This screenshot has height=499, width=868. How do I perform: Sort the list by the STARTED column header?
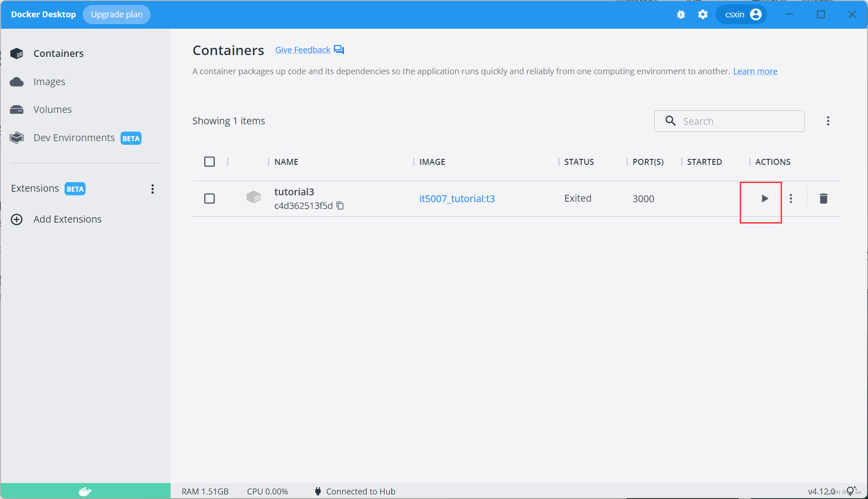pyautogui.click(x=704, y=162)
